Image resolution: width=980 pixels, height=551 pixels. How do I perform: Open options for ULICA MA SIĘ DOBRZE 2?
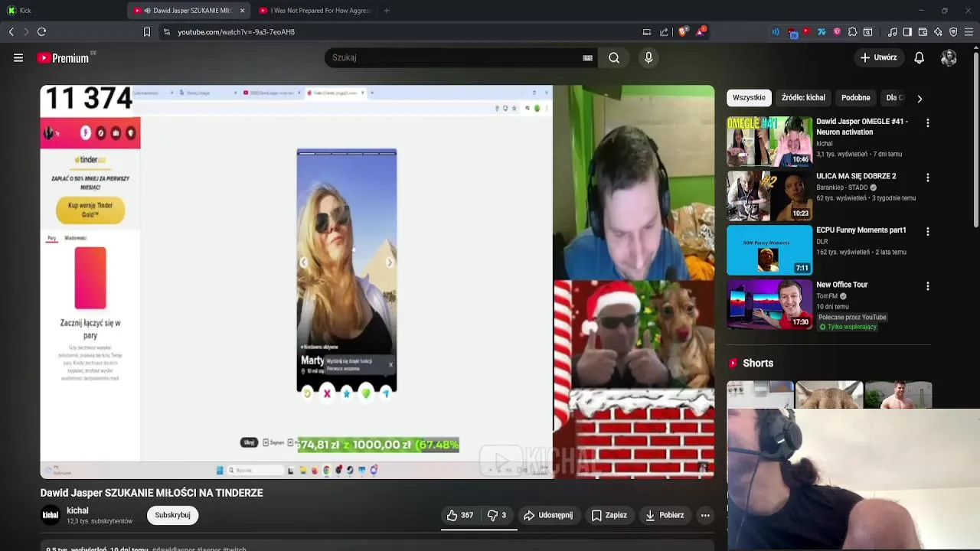pyautogui.click(x=928, y=177)
